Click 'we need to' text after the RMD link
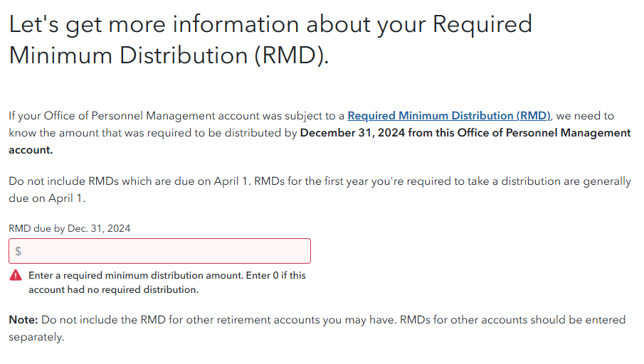 [x=585, y=116]
